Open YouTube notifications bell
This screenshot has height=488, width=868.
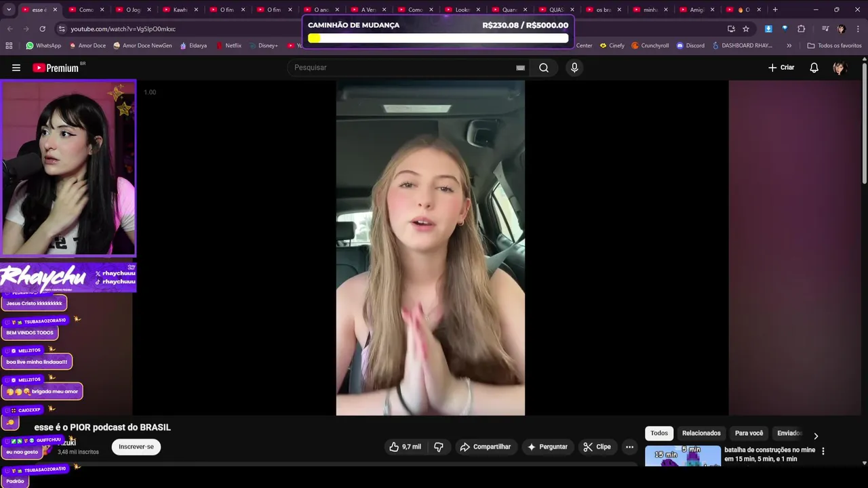coord(814,68)
